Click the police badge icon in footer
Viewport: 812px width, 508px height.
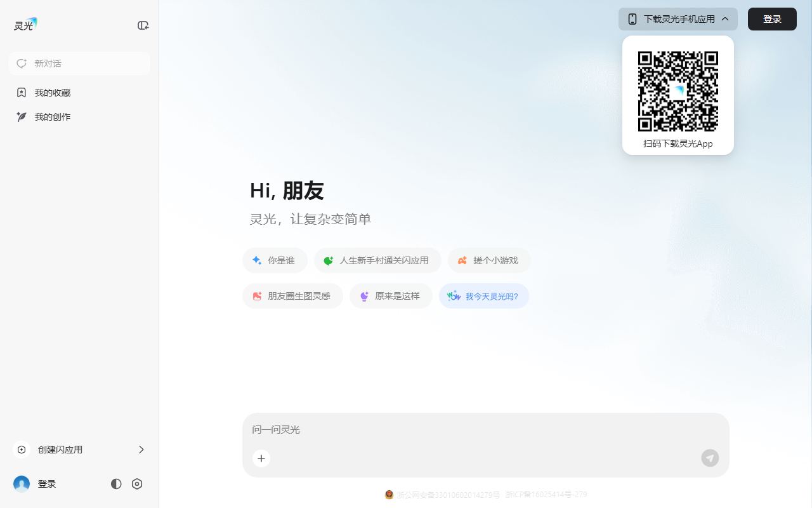(390, 495)
